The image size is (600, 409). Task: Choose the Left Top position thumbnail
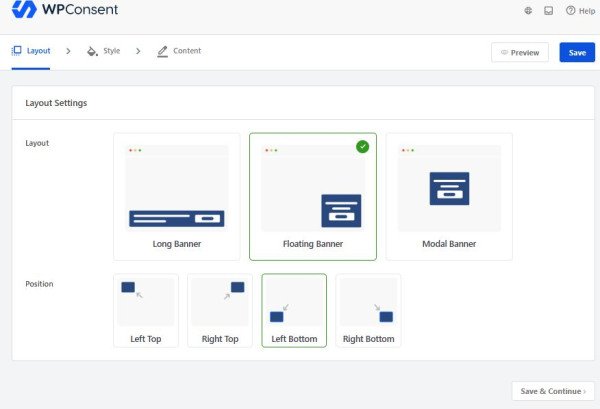pyautogui.click(x=146, y=311)
